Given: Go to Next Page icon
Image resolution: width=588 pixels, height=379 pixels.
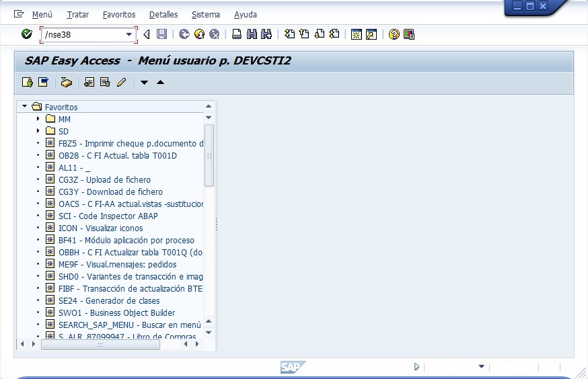Looking at the screenshot, I should (x=319, y=34).
